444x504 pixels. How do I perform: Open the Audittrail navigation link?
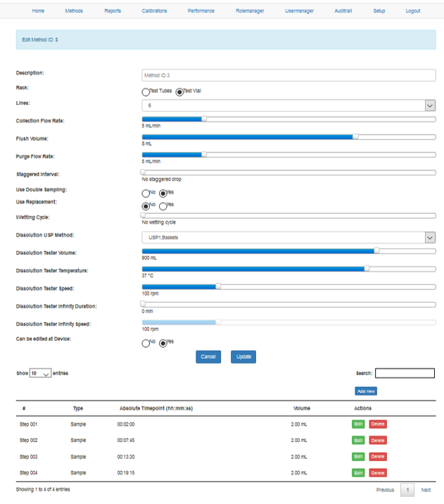point(343,11)
